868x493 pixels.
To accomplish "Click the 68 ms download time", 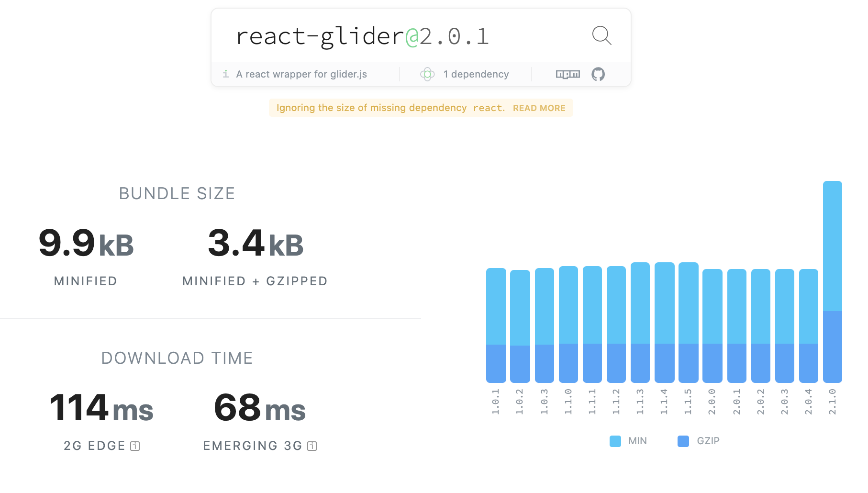I will (x=260, y=408).
